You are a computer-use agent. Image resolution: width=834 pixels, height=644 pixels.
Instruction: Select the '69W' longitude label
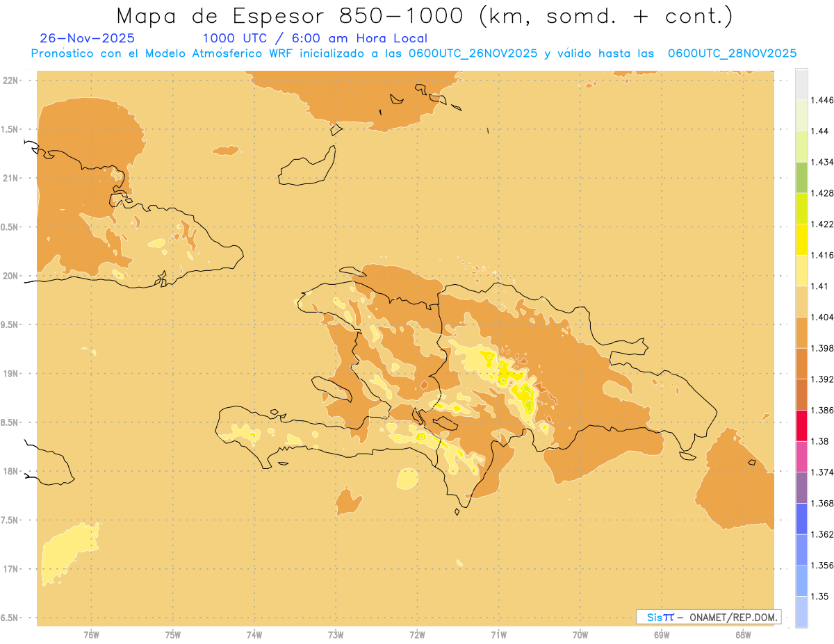coord(662,635)
